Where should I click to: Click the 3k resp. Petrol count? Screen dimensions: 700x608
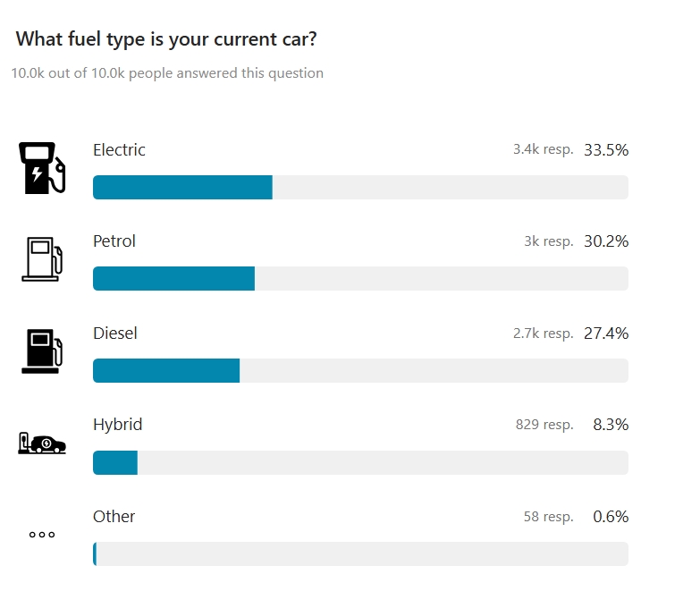[549, 241]
